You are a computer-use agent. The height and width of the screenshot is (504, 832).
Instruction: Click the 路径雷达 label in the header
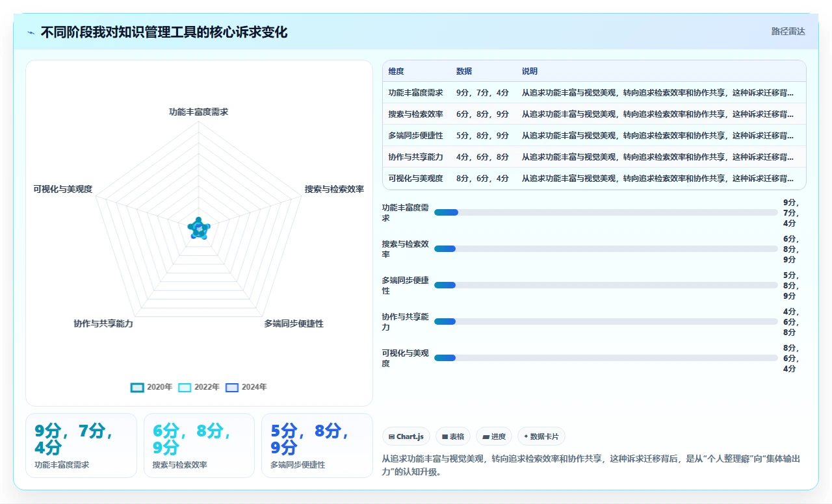point(788,31)
